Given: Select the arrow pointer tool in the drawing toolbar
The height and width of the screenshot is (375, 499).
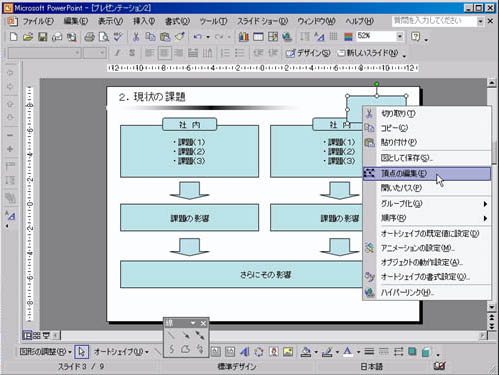Looking at the screenshot, I should [82, 351].
